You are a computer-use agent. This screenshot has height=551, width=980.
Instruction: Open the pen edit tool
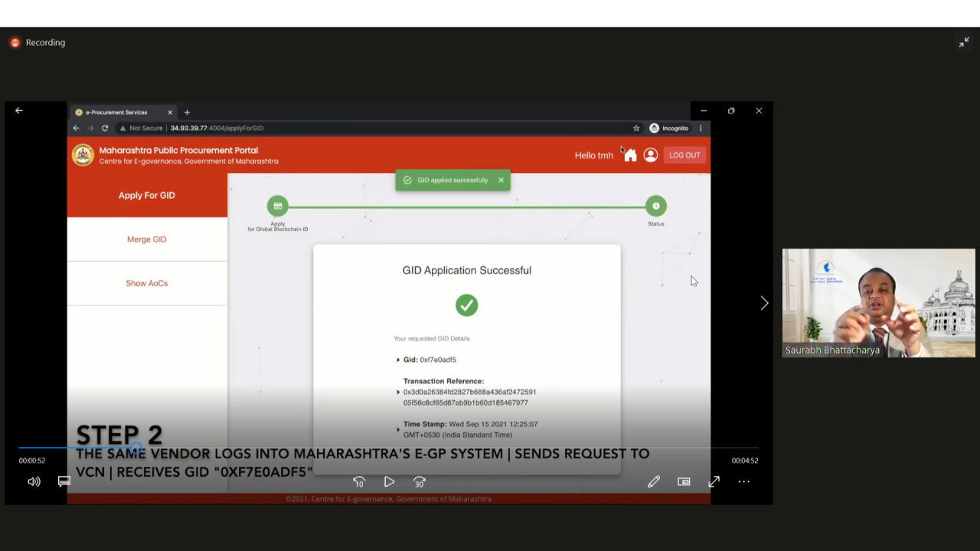tap(654, 481)
